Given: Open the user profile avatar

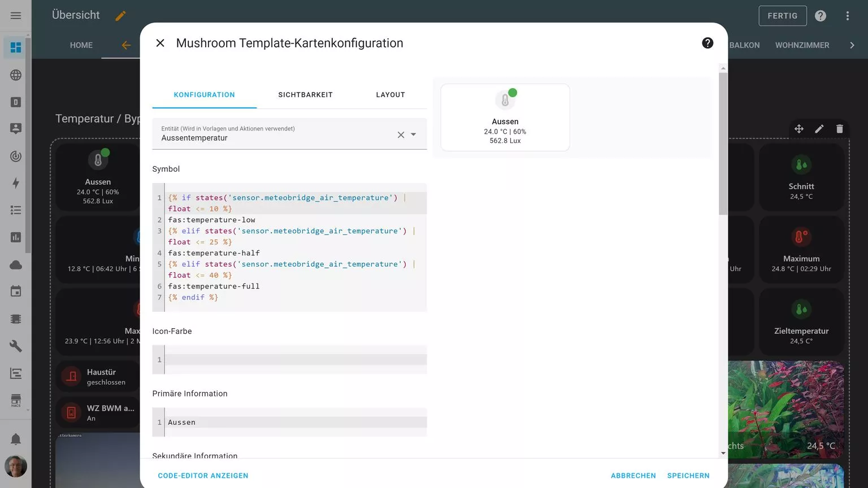Looking at the screenshot, I should coord(16,467).
